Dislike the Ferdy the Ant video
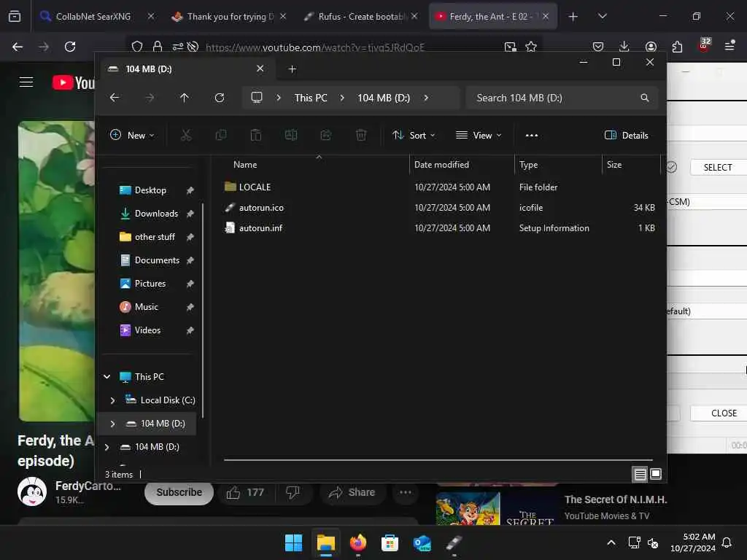747x560 pixels. [293, 492]
